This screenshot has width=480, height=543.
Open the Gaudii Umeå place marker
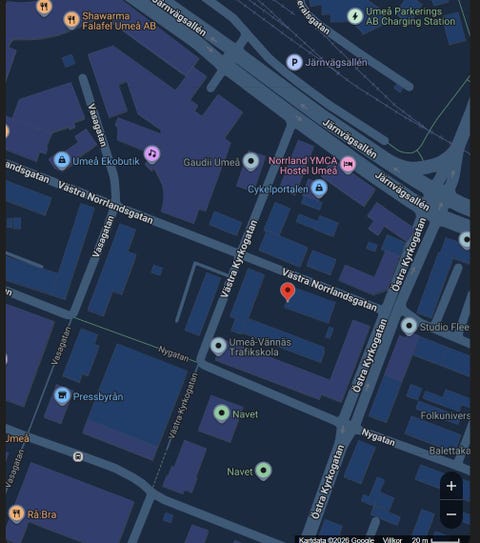[x=251, y=161]
